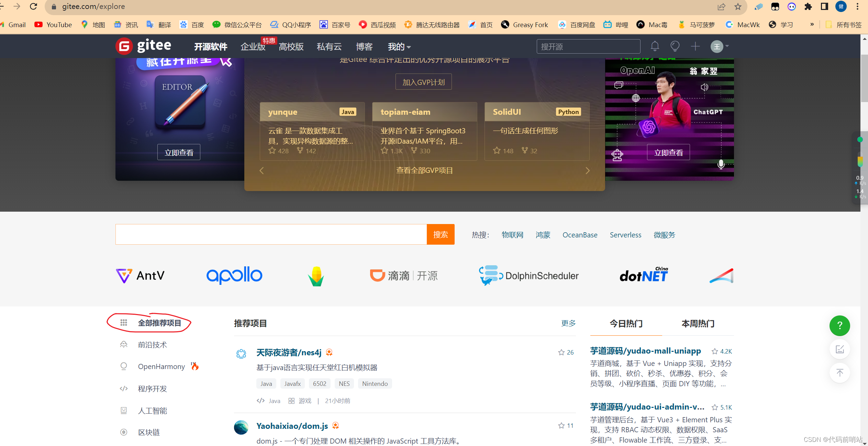Viewport: 868px width, 446px height.
Task: Open the 芋道源码/yudao-mall-uniapp project link
Action: [x=645, y=351]
